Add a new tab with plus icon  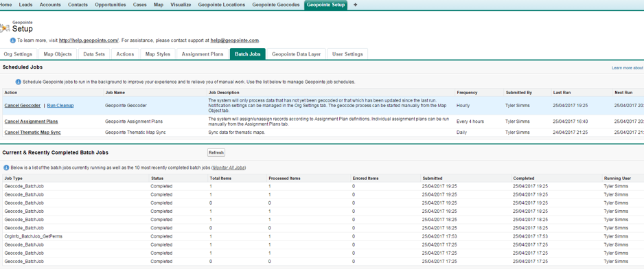click(355, 5)
